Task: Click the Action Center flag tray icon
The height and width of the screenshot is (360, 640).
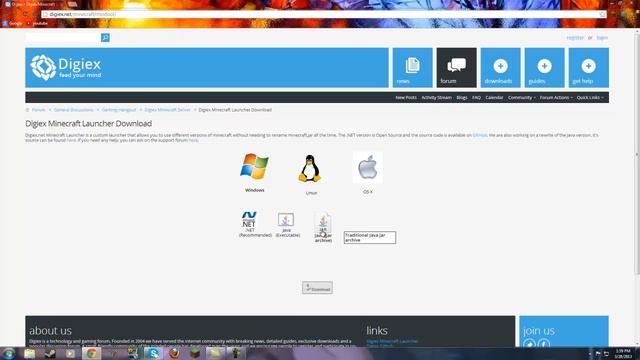Action: click(598, 353)
